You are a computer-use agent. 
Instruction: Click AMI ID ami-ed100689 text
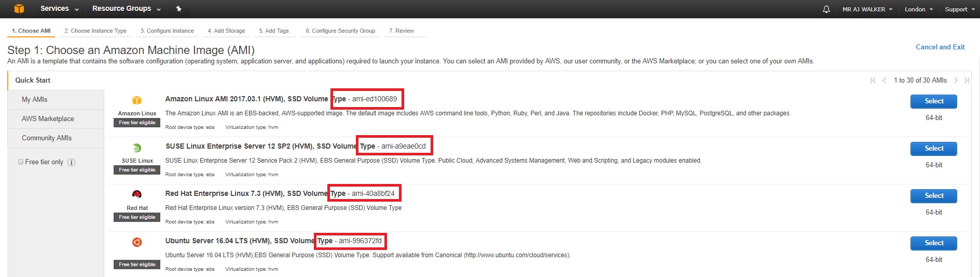375,99
